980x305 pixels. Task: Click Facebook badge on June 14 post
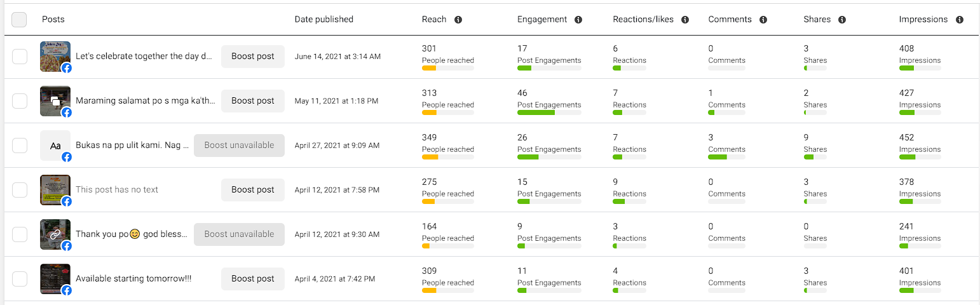67,68
